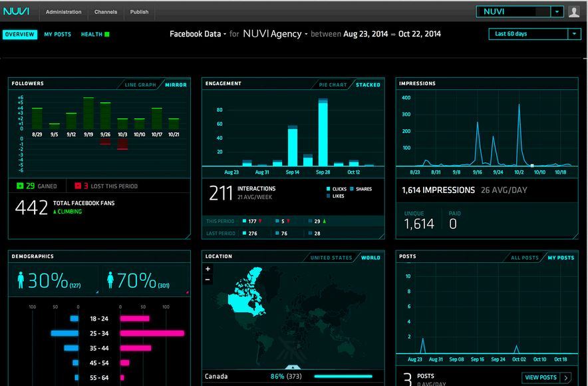
Task: Open the Health tab
Action: click(x=92, y=35)
